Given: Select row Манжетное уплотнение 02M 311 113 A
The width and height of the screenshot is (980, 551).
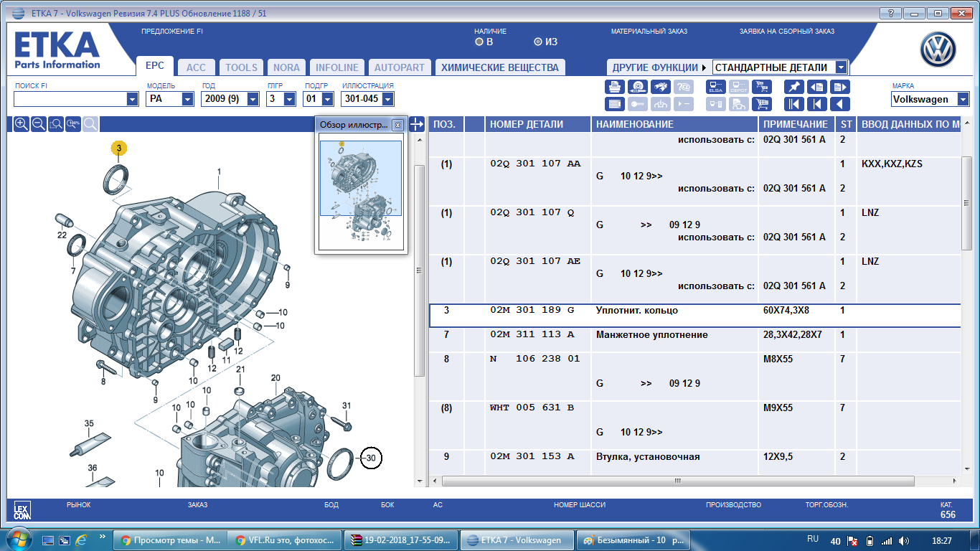Looking at the screenshot, I should coord(694,339).
